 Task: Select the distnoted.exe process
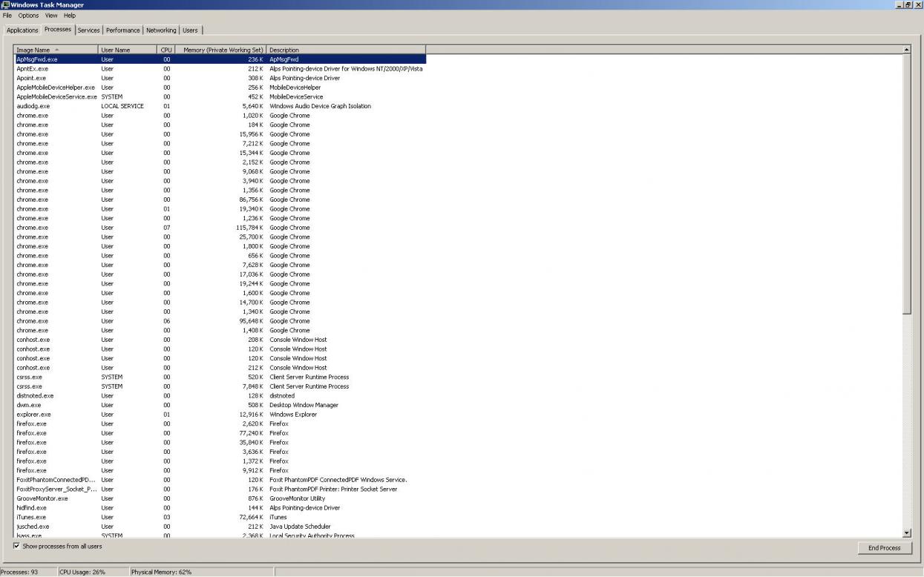[x=220, y=396]
